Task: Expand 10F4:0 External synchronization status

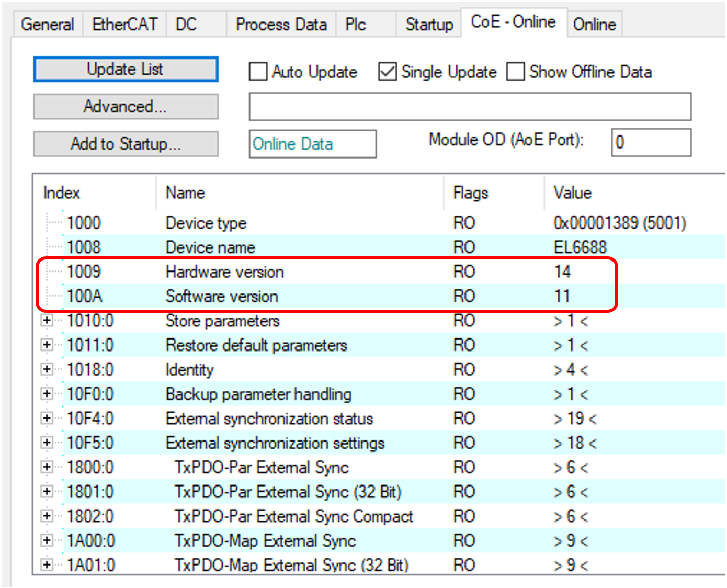Action: [x=47, y=419]
